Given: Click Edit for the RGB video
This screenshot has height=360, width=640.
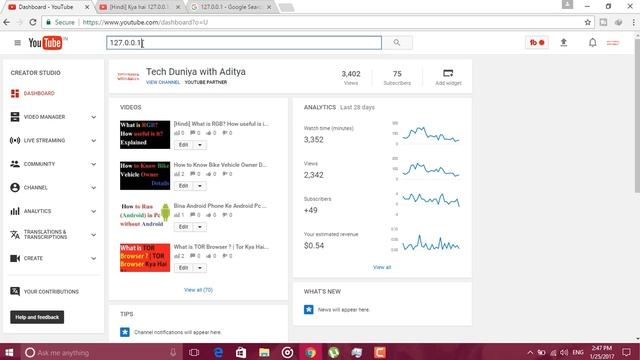Looking at the screenshot, I should coord(184,145).
